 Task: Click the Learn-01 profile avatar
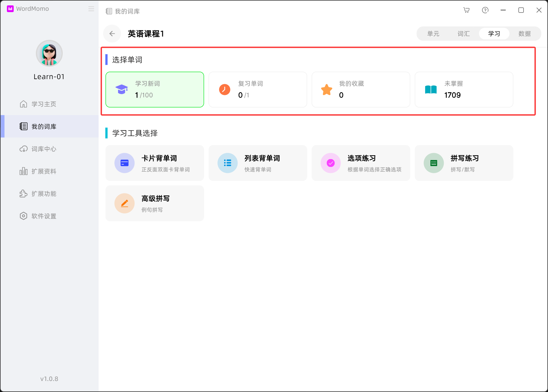[49, 53]
